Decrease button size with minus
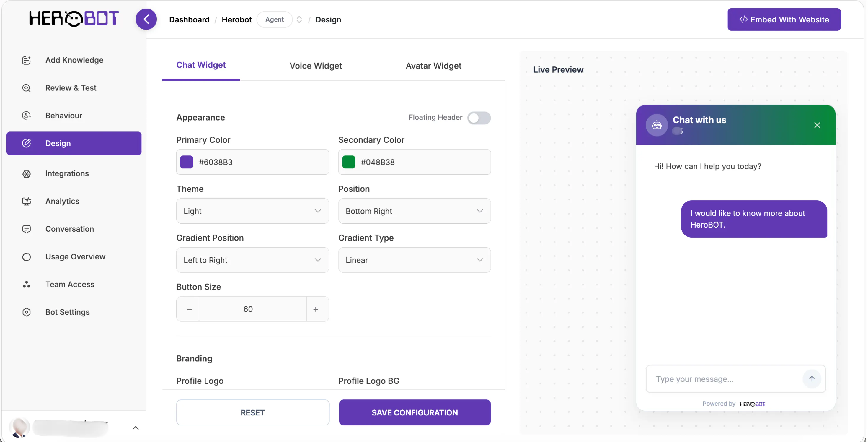Screen dimensions: 868x442 [189, 309]
